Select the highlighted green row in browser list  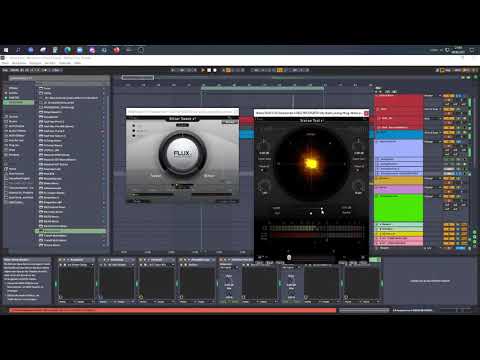71,231
